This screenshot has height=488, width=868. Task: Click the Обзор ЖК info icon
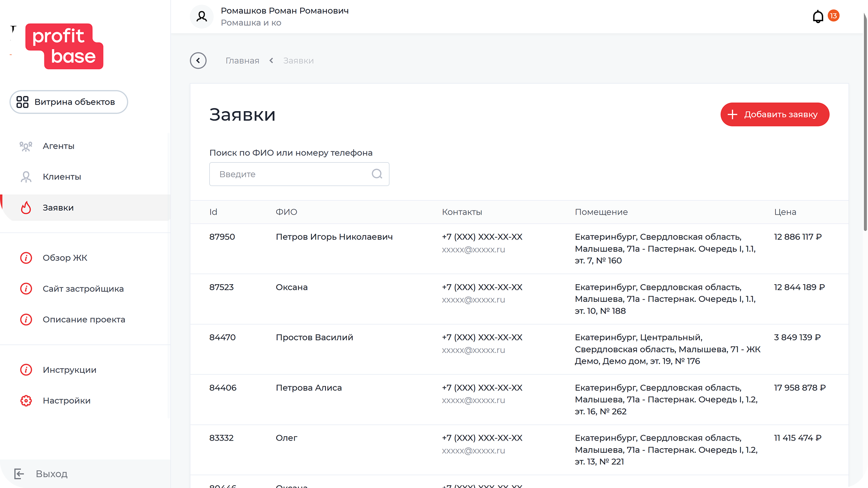(26, 258)
